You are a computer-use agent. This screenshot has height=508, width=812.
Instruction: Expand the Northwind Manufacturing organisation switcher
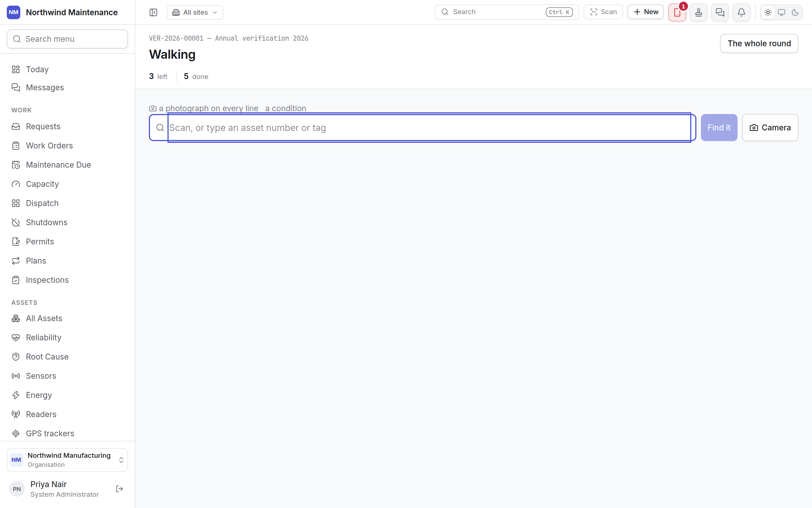[x=67, y=460]
